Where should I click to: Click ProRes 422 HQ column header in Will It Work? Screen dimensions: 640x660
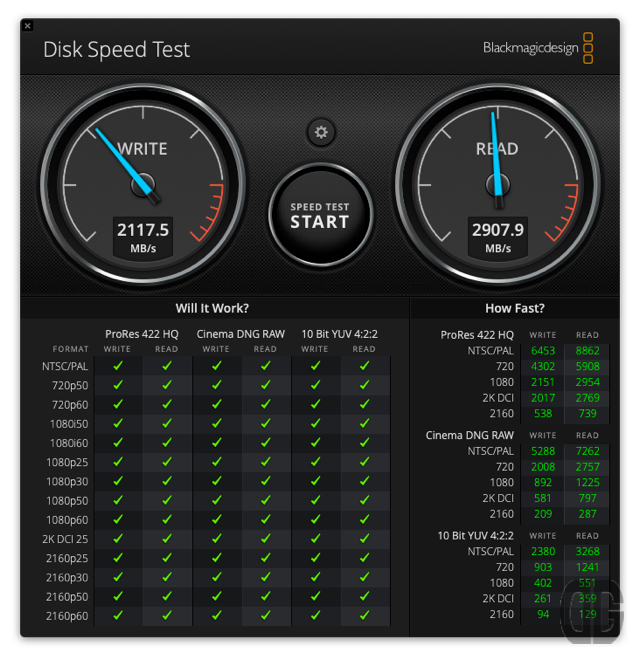tap(142, 334)
